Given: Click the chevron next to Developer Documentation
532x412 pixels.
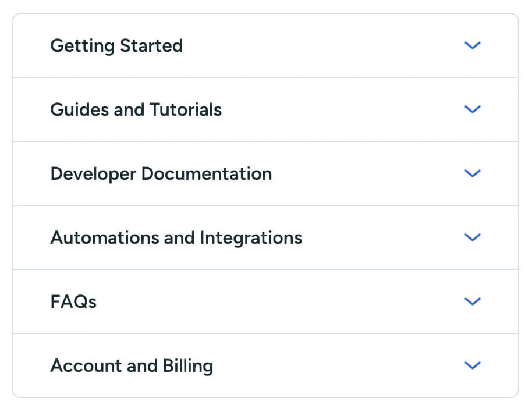Looking at the screenshot, I should (473, 173).
